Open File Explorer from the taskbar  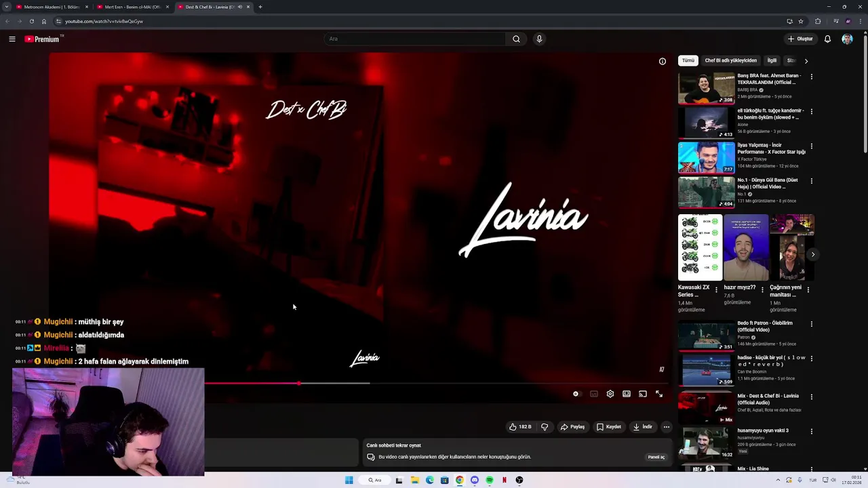coord(415,480)
